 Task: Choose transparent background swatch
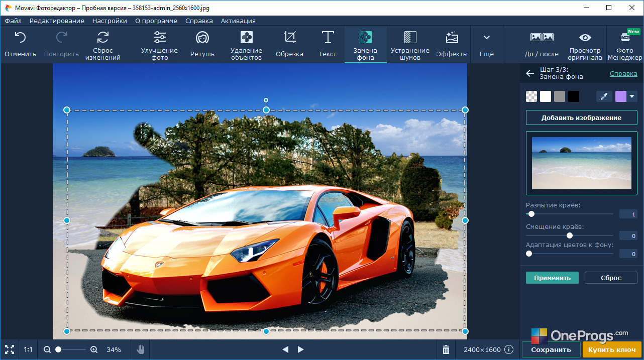(531, 96)
